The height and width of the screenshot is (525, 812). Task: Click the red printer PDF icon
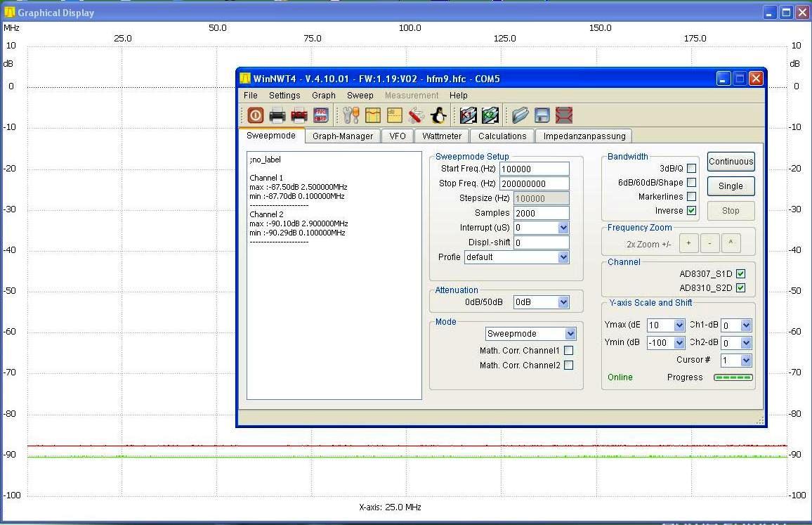(299, 115)
